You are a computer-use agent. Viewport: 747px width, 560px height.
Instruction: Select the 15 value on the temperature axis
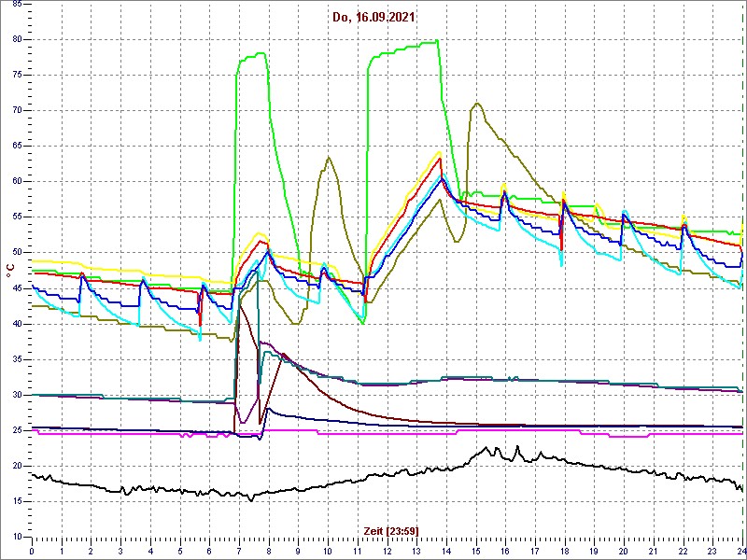16,501
